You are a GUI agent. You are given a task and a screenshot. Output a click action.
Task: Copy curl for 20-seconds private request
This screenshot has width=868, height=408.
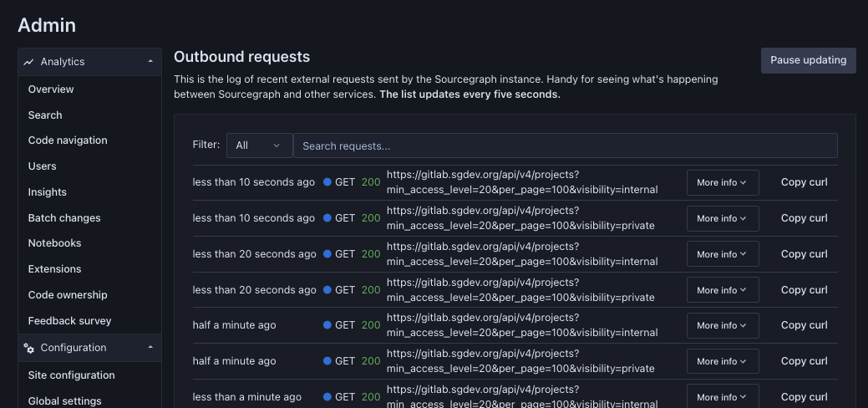coord(804,290)
